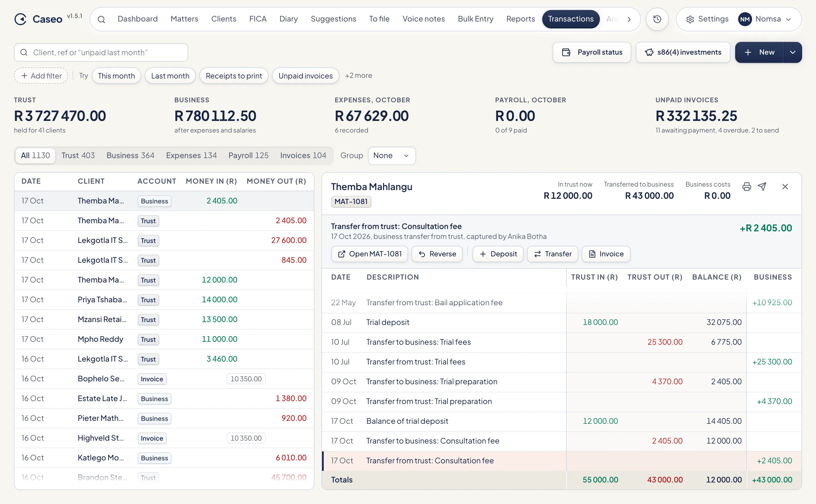This screenshot has height=504, width=816.
Task: Open the Nomsa account menu chevron
Action: coord(788,19)
